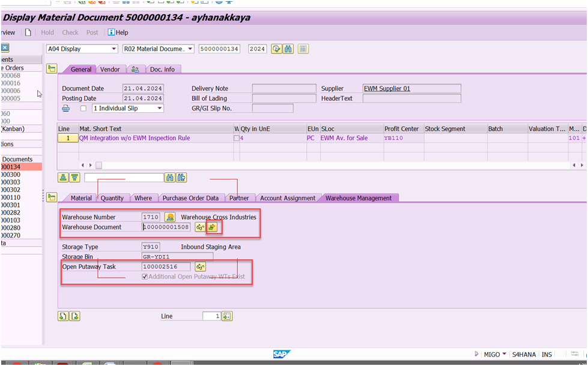Click the line 1 row selector button

click(67, 138)
